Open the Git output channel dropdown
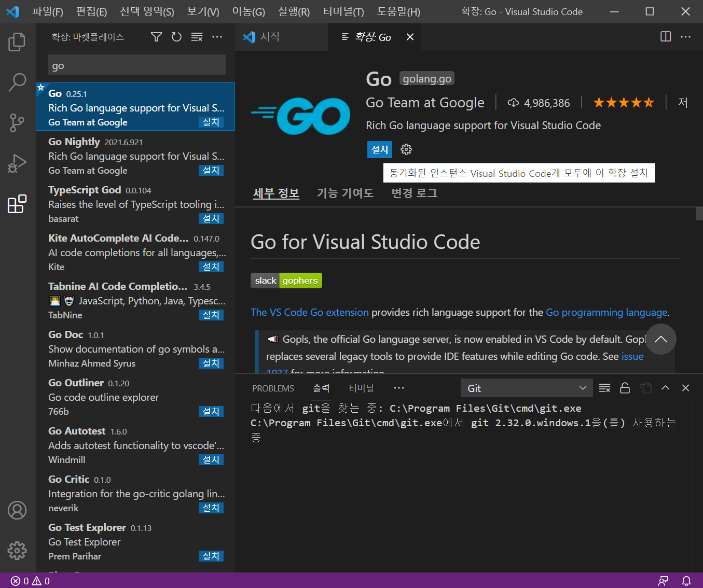The width and height of the screenshot is (703, 588). coord(526,388)
